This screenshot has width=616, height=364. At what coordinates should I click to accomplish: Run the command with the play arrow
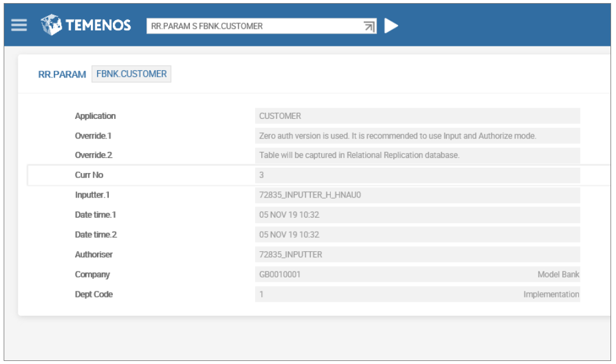[x=391, y=26]
